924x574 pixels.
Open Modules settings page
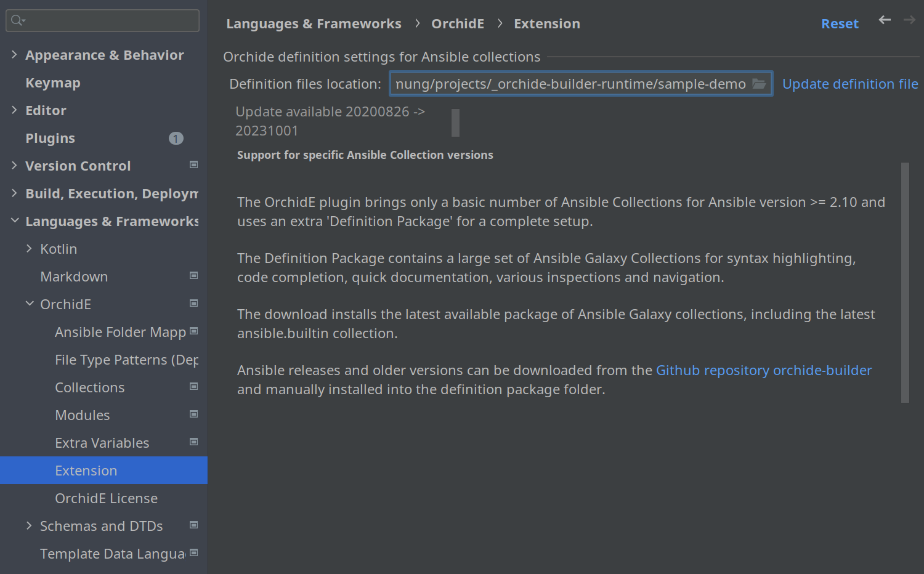[x=83, y=416]
